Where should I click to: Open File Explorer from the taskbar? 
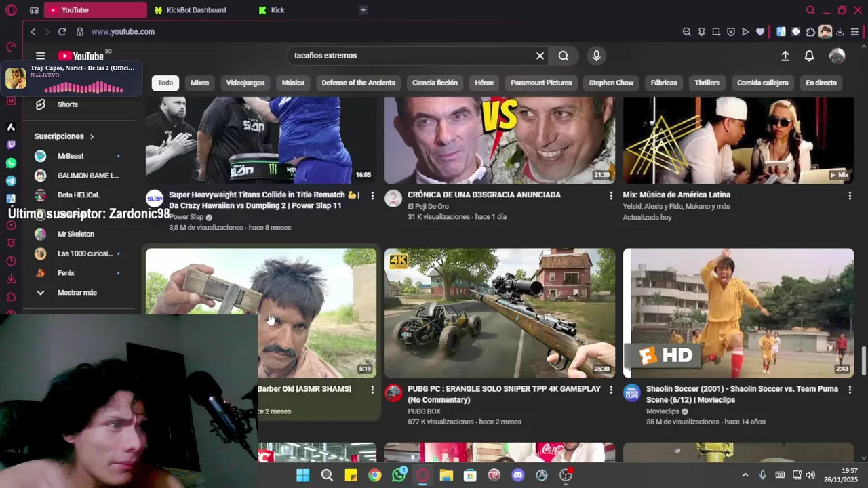446,475
